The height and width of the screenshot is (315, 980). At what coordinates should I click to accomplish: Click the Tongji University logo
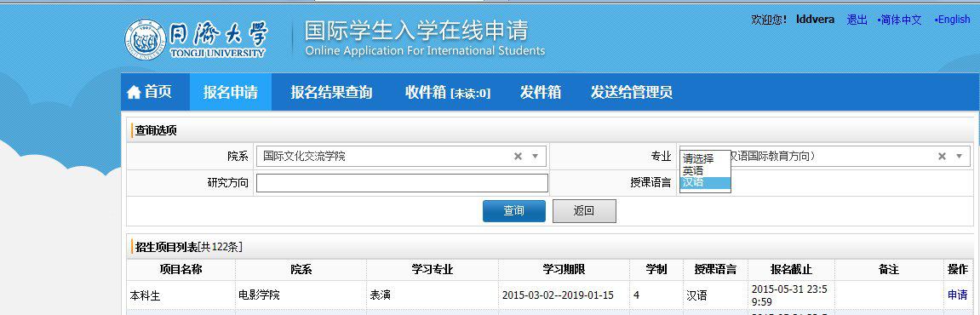[x=196, y=39]
